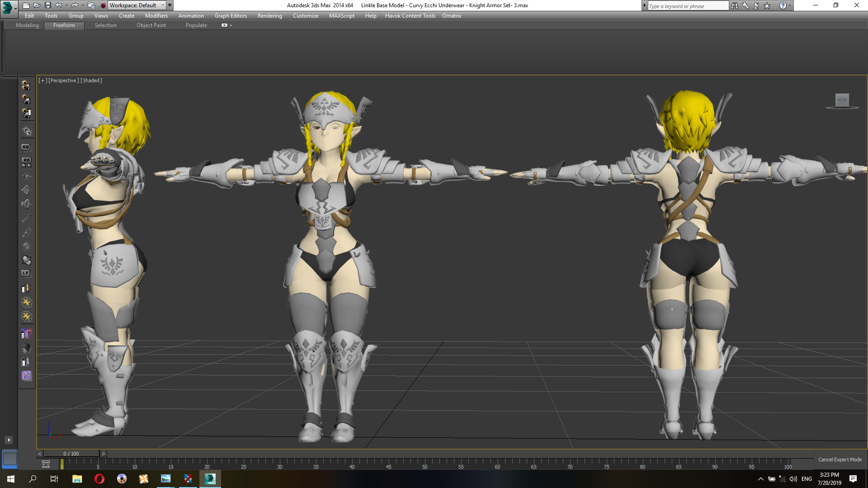
Task: Click the Save File icon
Action: pyautogui.click(x=47, y=5)
